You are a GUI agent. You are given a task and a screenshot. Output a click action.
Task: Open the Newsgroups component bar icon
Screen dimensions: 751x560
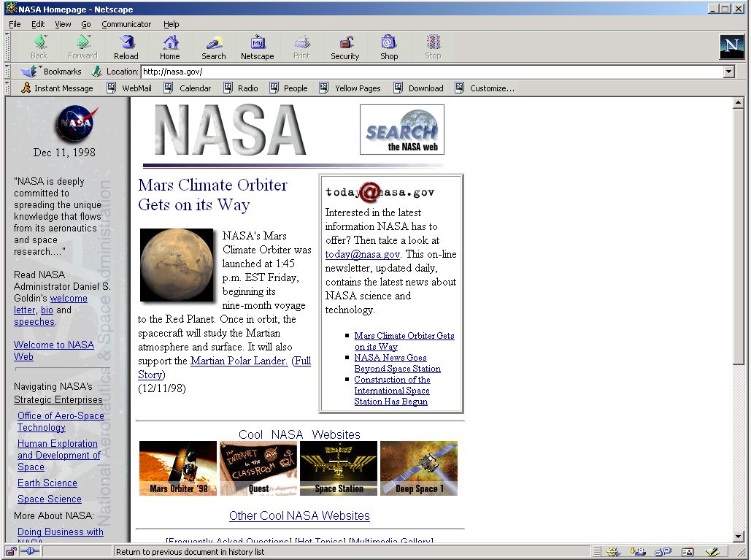coord(663,552)
